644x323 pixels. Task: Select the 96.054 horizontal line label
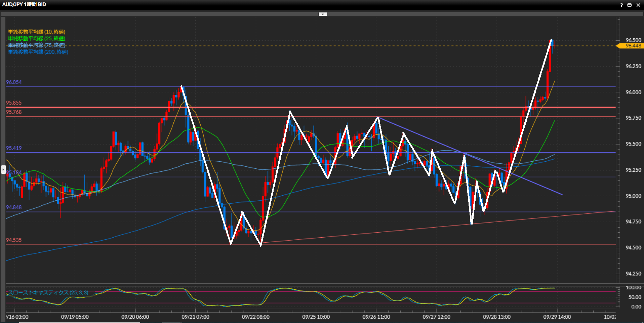pos(14,82)
